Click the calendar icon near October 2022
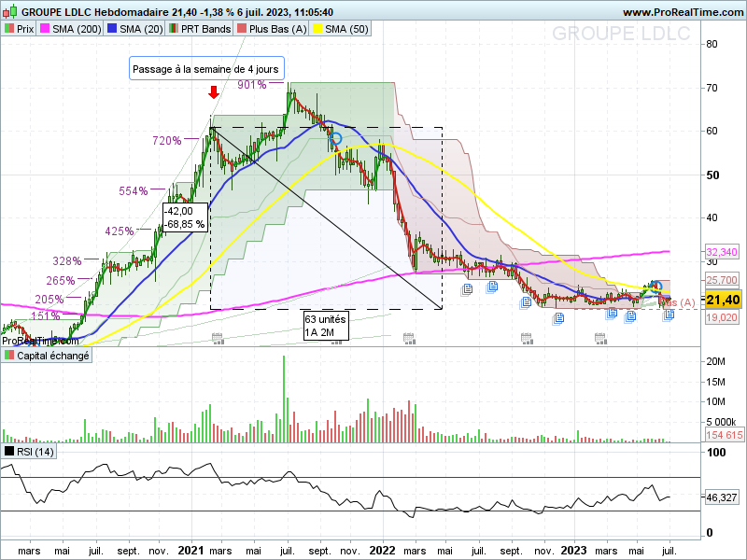This screenshot has height=560, width=747. [x=527, y=339]
